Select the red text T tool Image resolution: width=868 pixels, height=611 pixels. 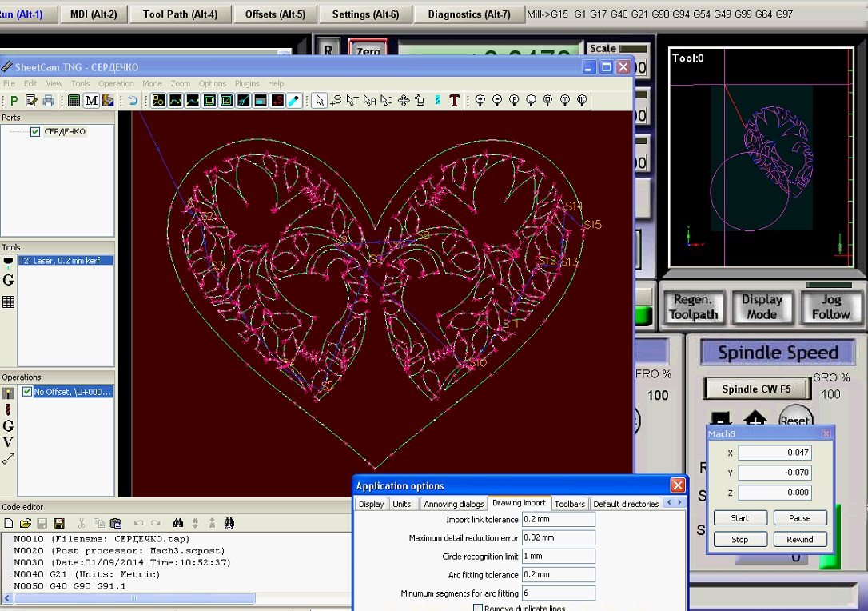(455, 101)
